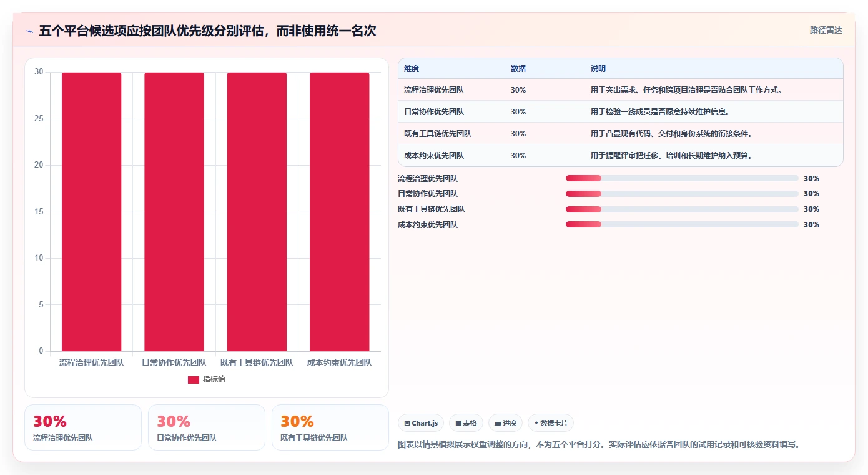Select table cell 既有工具链优先团队
The width and height of the screenshot is (868, 475).
(x=438, y=134)
